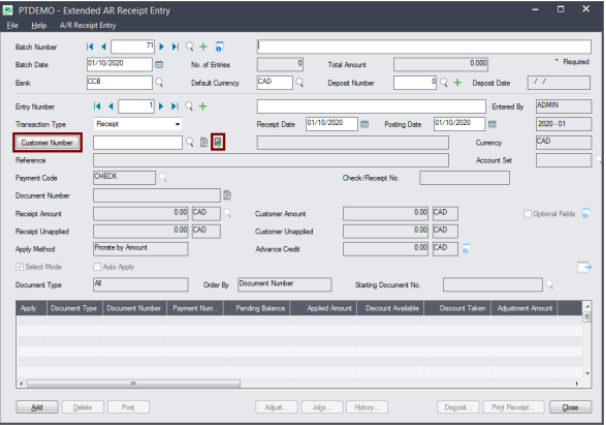This screenshot has height=425, width=606.
Task: Go to previous entry number
Action: point(111,106)
